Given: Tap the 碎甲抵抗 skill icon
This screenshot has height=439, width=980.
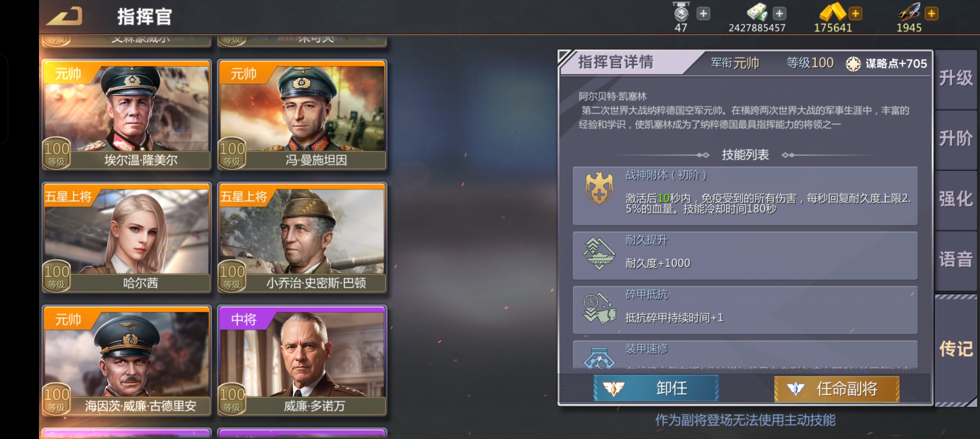Looking at the screenshot, I should (x=599, y=308).
